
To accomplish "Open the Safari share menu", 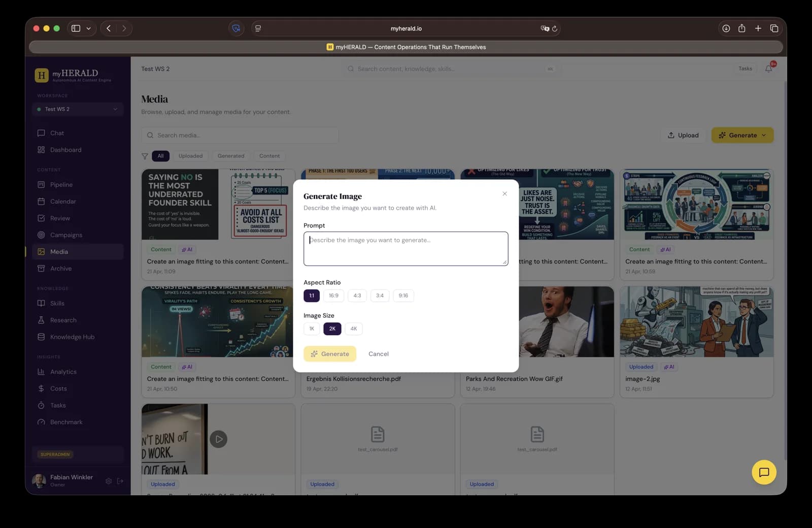I will (742, 28).
